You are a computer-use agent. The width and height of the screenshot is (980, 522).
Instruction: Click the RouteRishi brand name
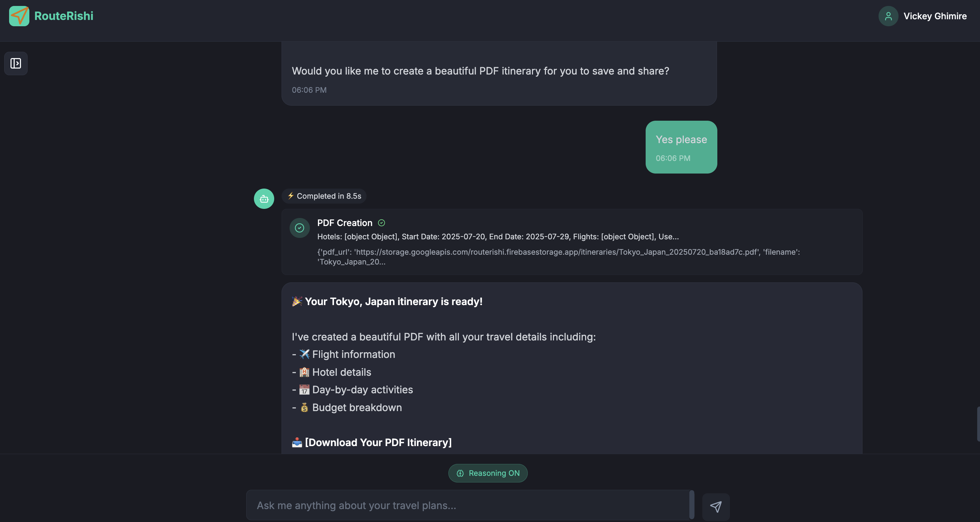[x=64, y=16]
